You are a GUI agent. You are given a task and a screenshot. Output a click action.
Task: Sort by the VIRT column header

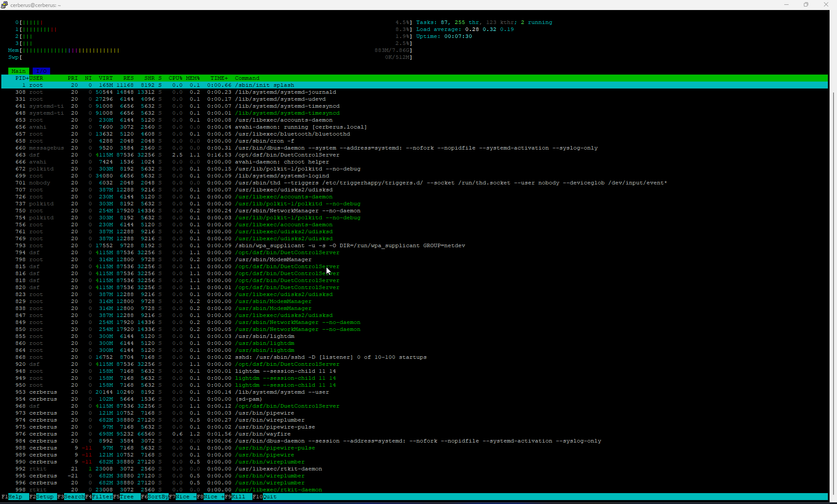[x=106, y=78]
